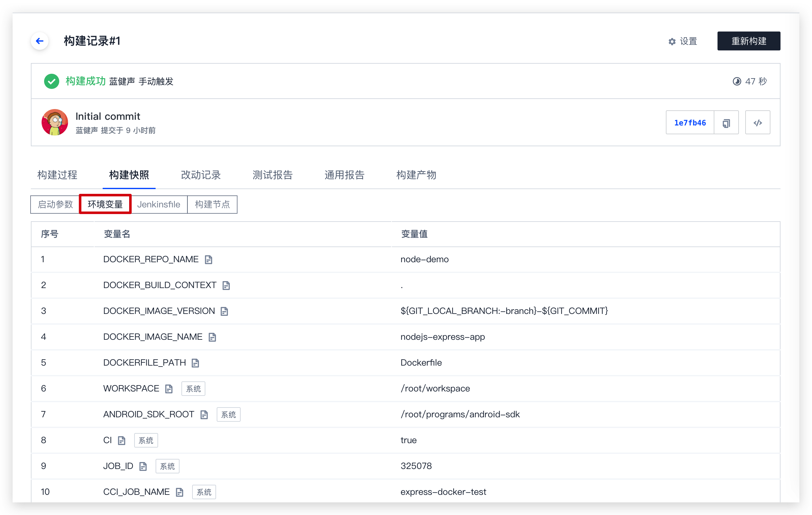Image resolution: width=812 pixels, height=515 pixels.
Task: Click the value true in CI row
Action: tap(409, 440)
